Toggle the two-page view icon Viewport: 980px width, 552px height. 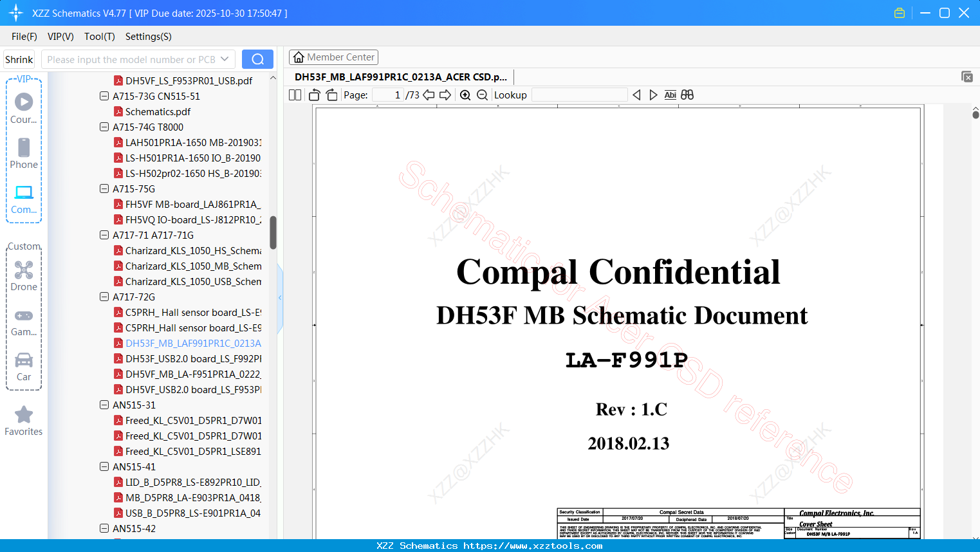point(295,95)
